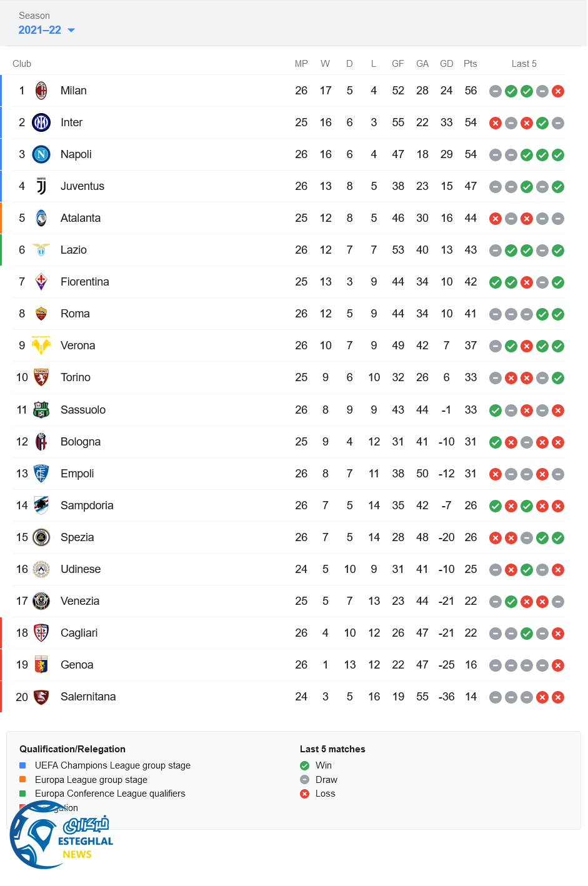Click the blue Champions League legend swatch
Screen dimensions: 588x886
[22, 765]
